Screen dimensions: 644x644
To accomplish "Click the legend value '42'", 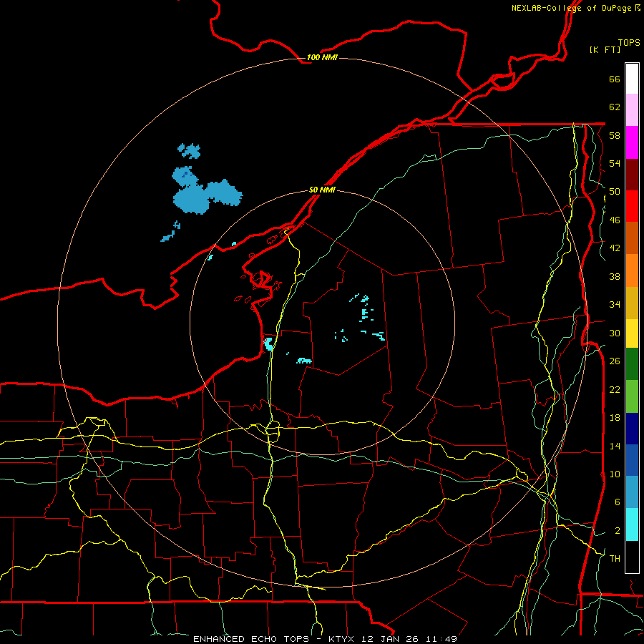I will (x=615, y=248).
